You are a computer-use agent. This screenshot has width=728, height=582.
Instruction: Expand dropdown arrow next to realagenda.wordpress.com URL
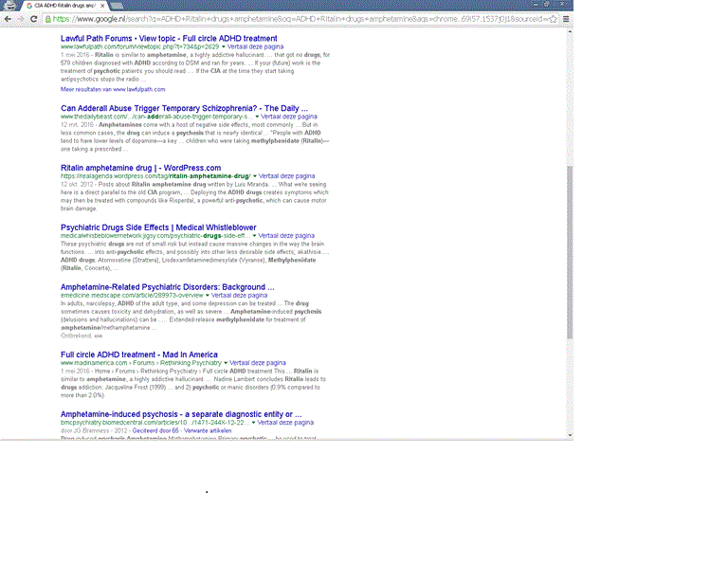point(254,176)
